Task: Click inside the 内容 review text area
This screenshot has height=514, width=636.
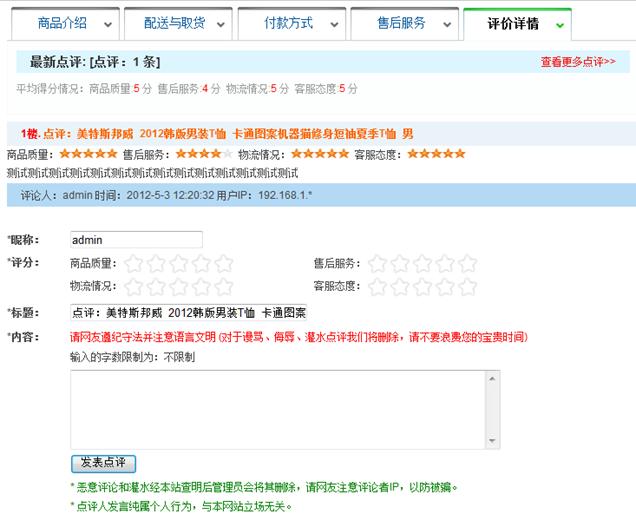Action: (278, 410)
